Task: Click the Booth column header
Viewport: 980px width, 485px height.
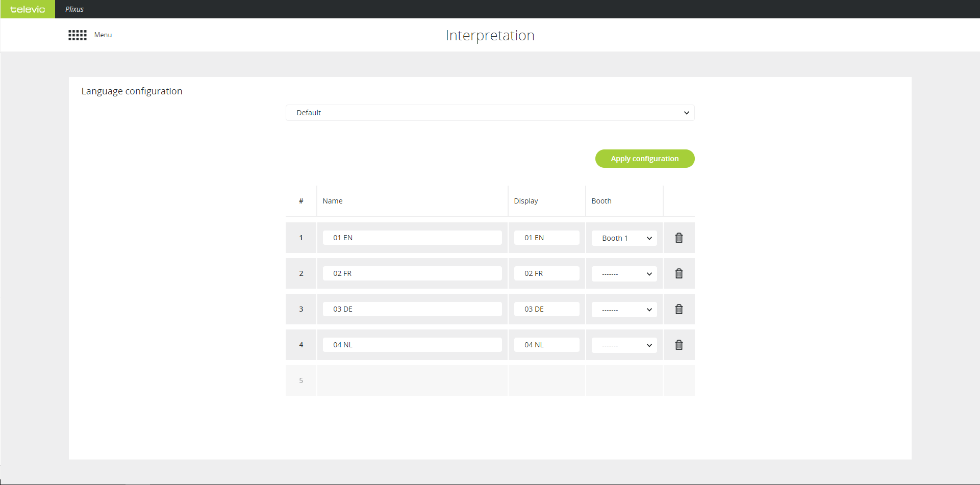Action: (601, 201)
